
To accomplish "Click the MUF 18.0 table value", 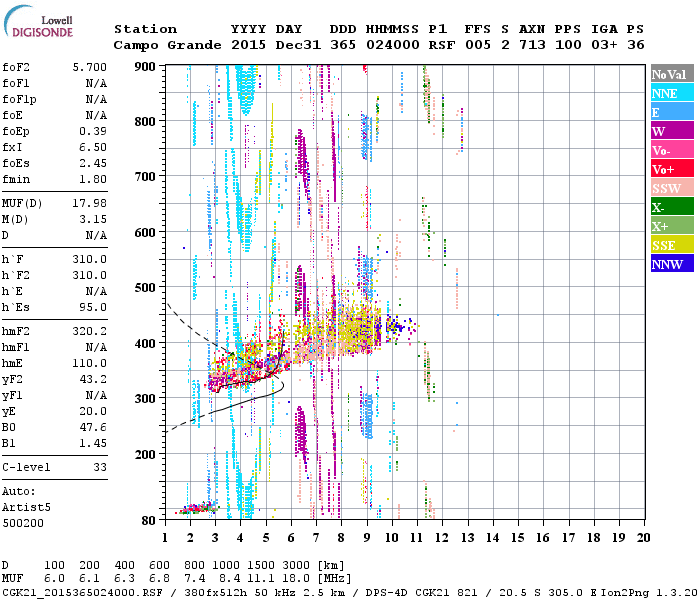I will tap(296, 579).
